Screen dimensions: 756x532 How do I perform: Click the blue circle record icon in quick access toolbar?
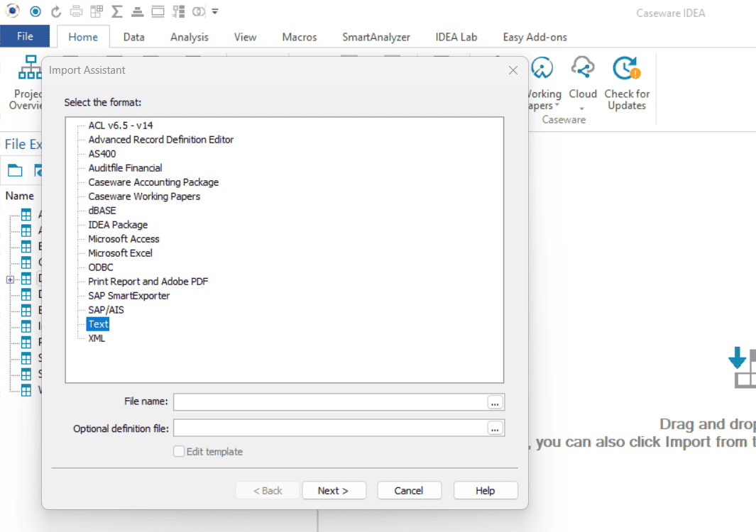tap(35, 11)
